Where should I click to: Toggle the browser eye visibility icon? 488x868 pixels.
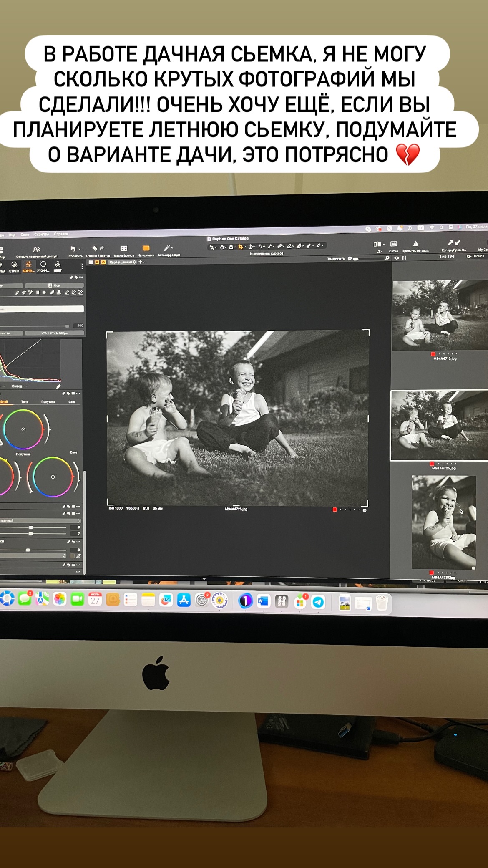[x=397, y=257]
